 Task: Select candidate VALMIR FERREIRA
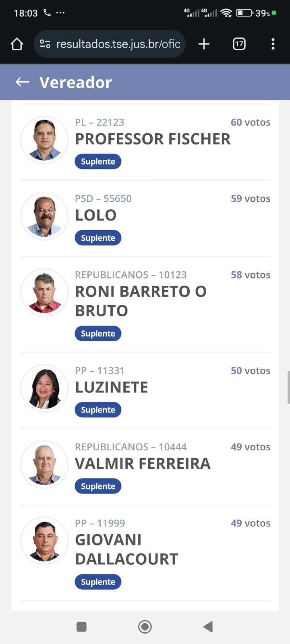(x=143, y=464)
